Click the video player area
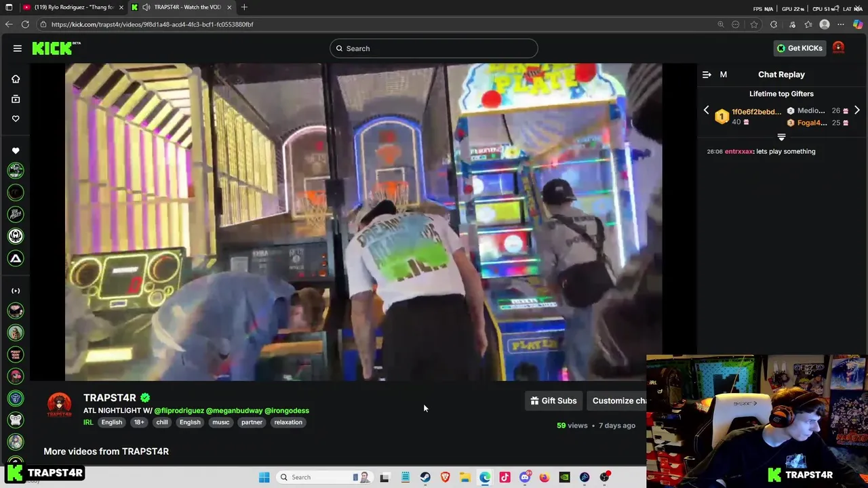This screenshot has width=868, height=488. 363,222
